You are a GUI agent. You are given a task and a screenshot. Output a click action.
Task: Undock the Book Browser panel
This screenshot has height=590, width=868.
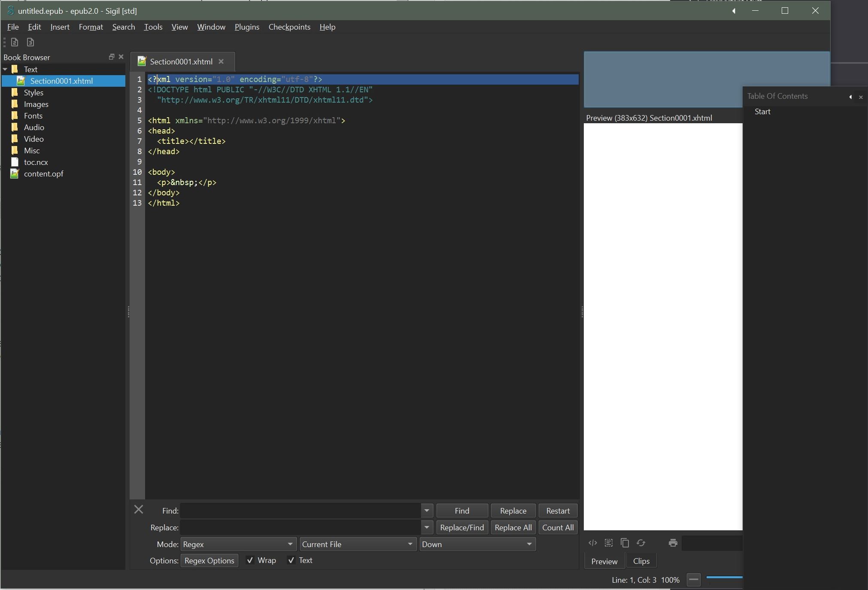point(112,57)
